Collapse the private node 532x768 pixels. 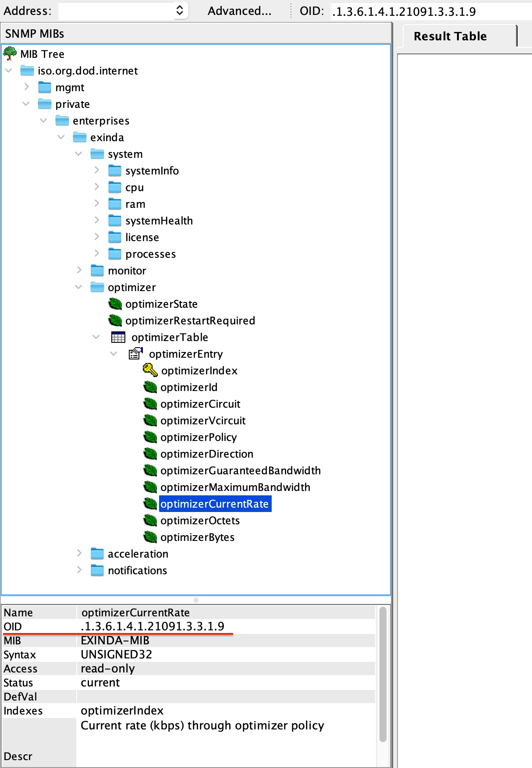point(26,103)
